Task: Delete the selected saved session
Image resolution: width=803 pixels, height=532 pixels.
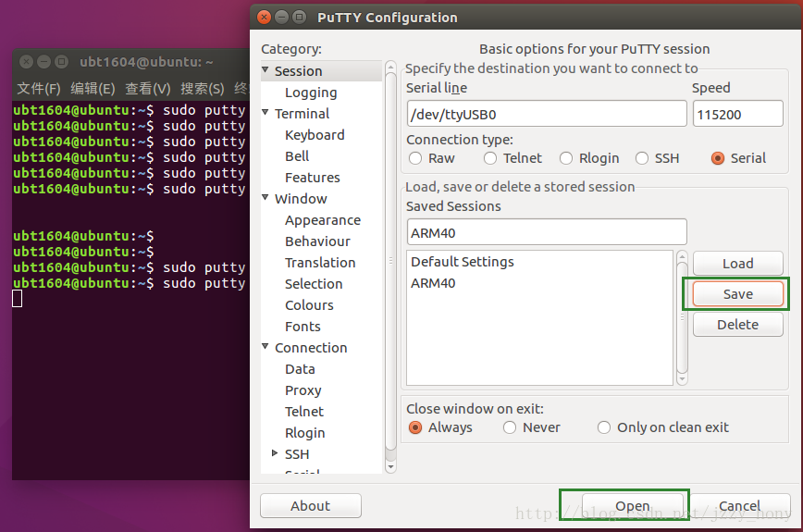Action: (737, 325)
